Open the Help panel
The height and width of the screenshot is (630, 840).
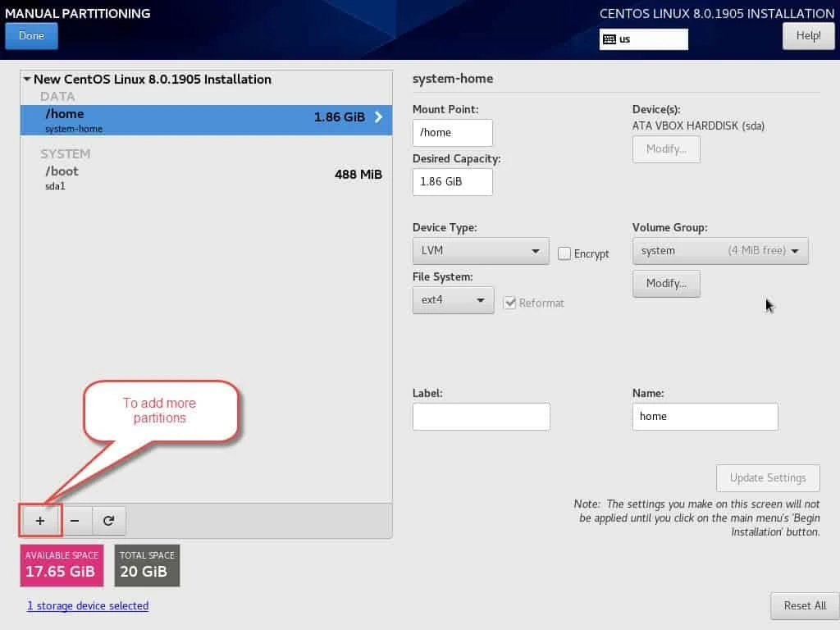808,36
